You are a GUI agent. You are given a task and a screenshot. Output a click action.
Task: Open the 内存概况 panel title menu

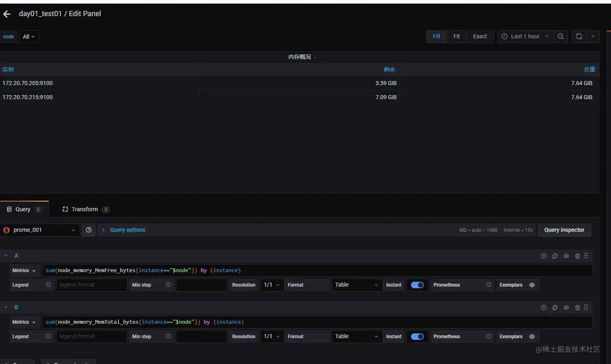[x=302, y=57]
